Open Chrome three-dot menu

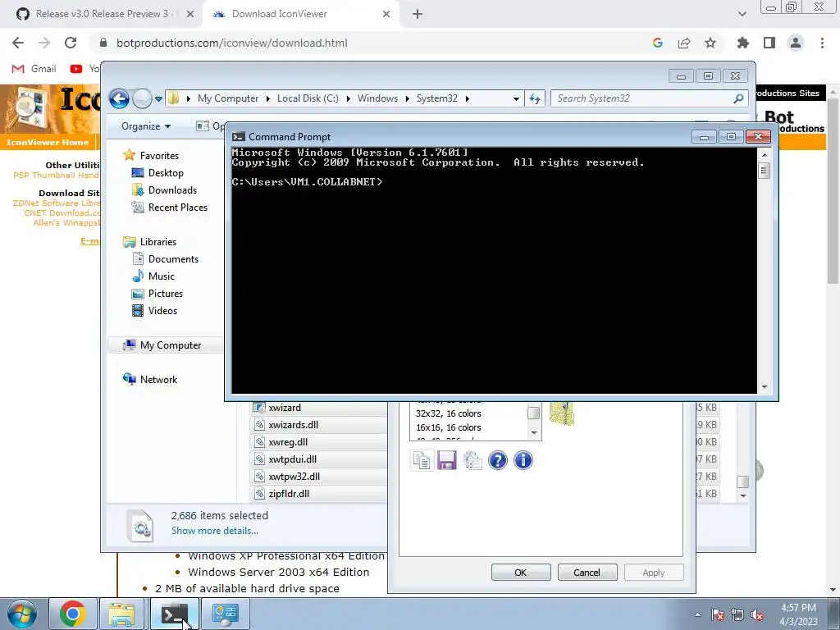tap(822, 43)
